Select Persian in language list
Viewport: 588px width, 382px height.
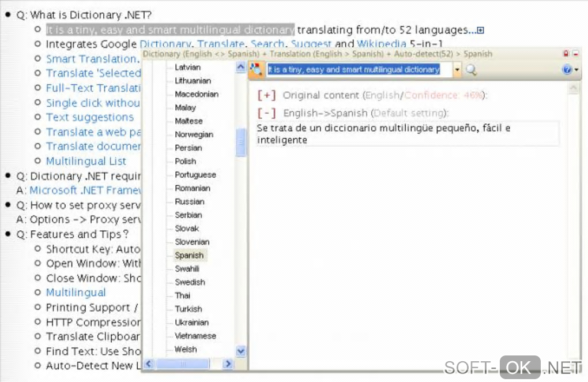[x=189, y=148]
